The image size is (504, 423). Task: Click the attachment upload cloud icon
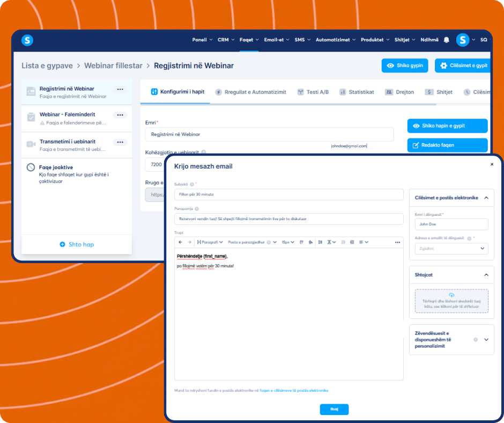click(451, 295)
